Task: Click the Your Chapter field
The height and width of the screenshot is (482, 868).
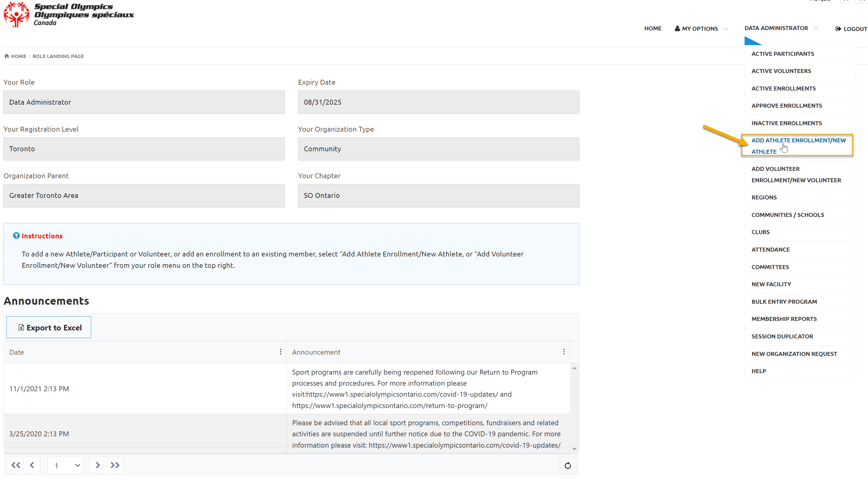Action: pyautogui.click(x=438, y=195)
